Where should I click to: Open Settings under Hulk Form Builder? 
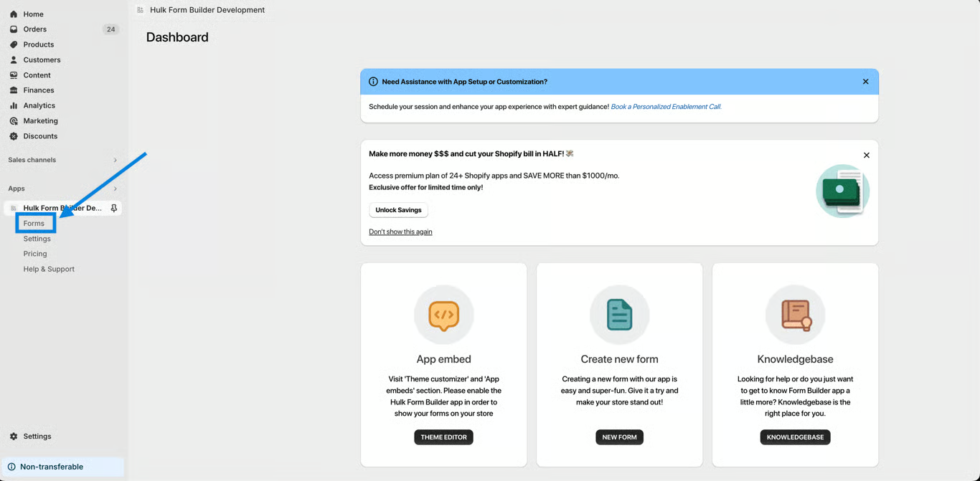click(37, 239)
